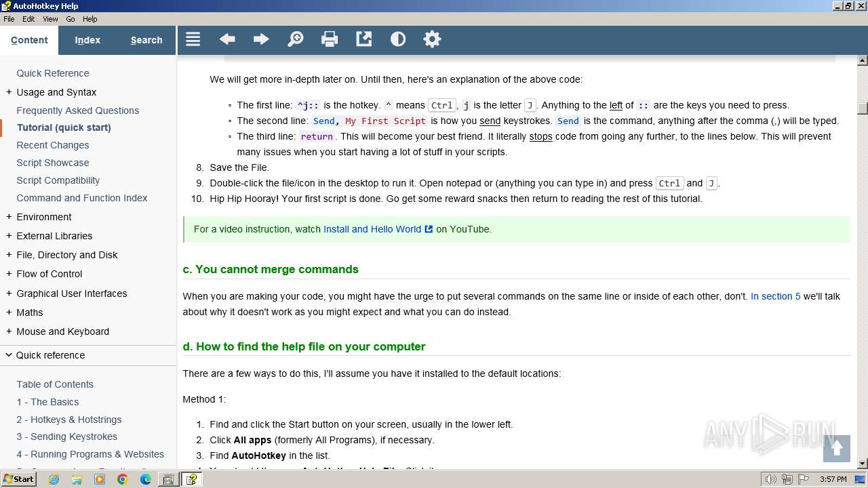Viewport: 868px width, 488px height.
Task: Open settings gear icon in toolbar
Action: [x=432, y=39]
